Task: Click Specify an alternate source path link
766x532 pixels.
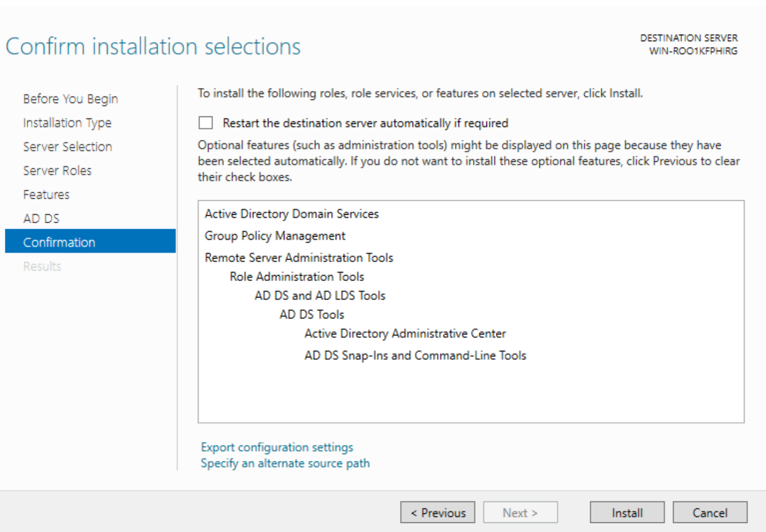Action: (x=285, y=464)
